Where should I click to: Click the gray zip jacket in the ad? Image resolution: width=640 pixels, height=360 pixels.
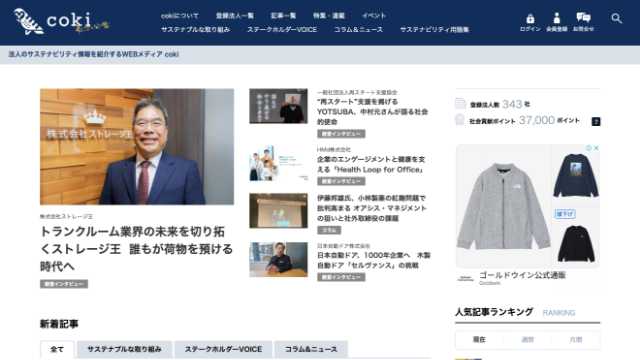(x=503, y=206)
